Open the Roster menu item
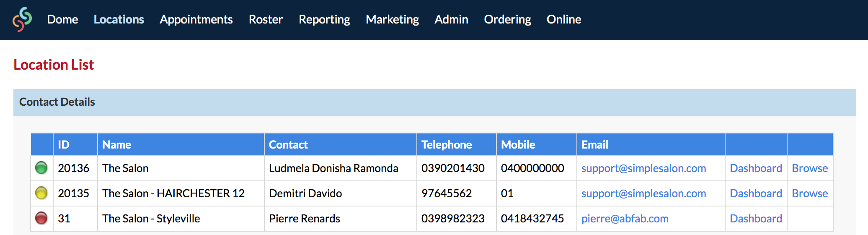The height and width of the screenshot is (235, 868). (x=266, y=19)
